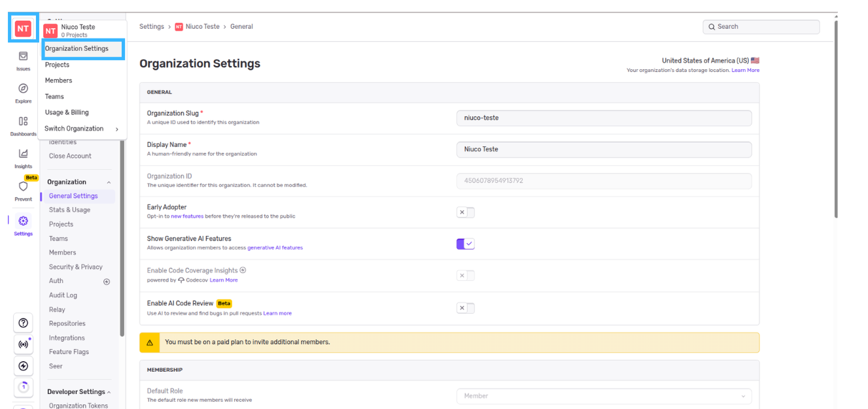The height and width of the screenshot is (409, 868).
Task: Focus the Search box
Action: click(x=761, y=27)
